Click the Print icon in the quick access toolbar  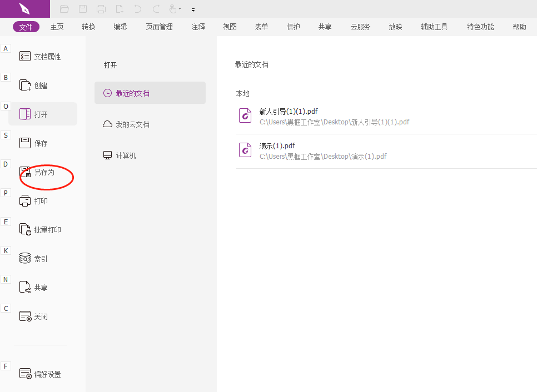tap(101, 9)
